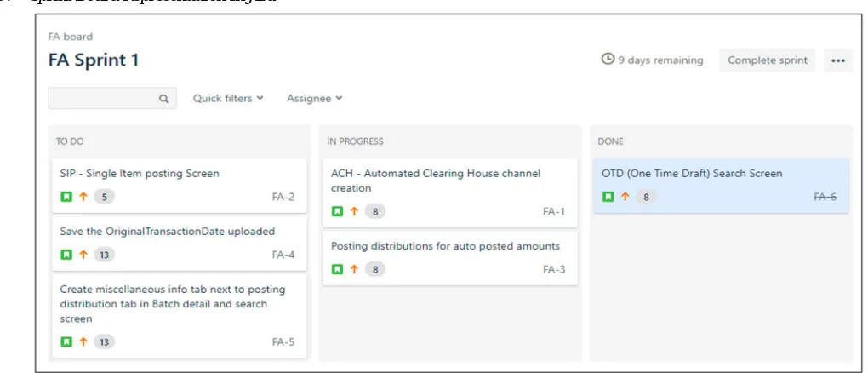Screen dimensions: 868x373
Task: Click the story type icon on FA-6 card
Action: pyautogui.click(x=608, y=196)
